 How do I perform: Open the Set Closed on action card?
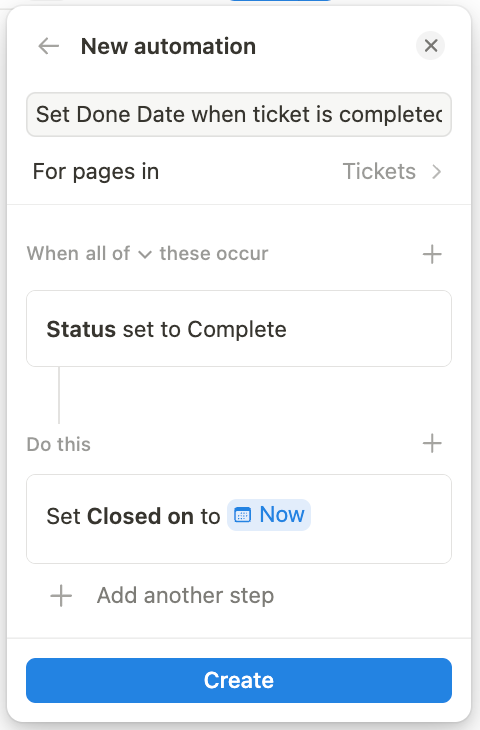[239, 519]
